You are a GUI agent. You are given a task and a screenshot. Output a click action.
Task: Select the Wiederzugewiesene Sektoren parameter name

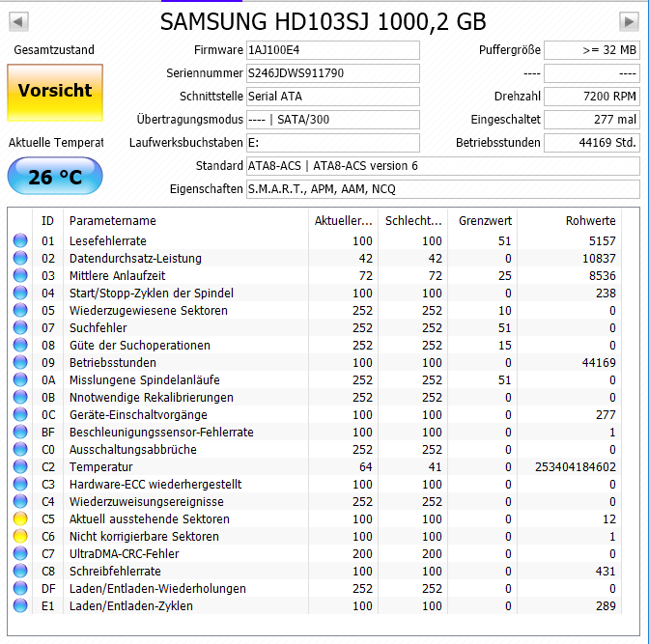pyautogui.click(x=148, y=310)
